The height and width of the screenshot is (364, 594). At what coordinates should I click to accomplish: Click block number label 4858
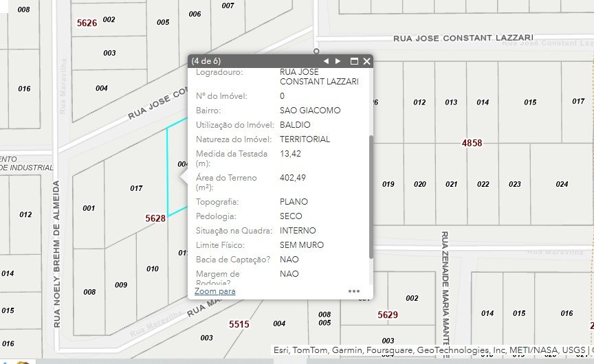tap(472, 144)
